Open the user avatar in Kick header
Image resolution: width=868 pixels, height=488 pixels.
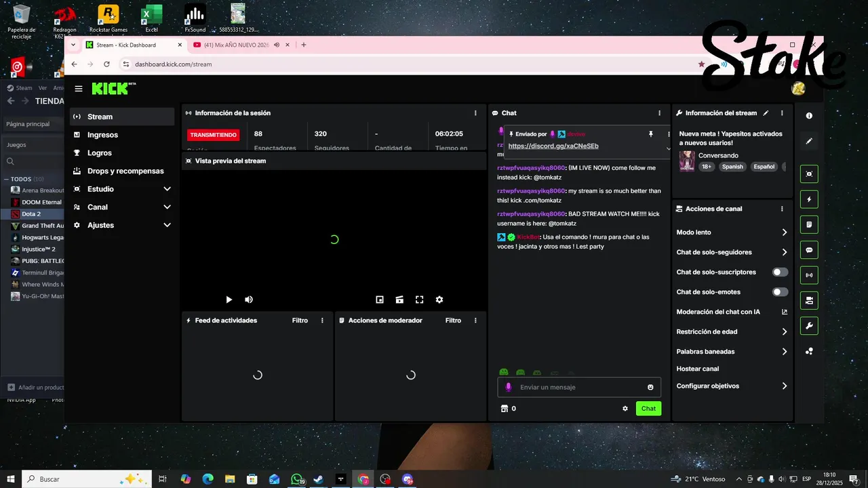coord(798,88)
